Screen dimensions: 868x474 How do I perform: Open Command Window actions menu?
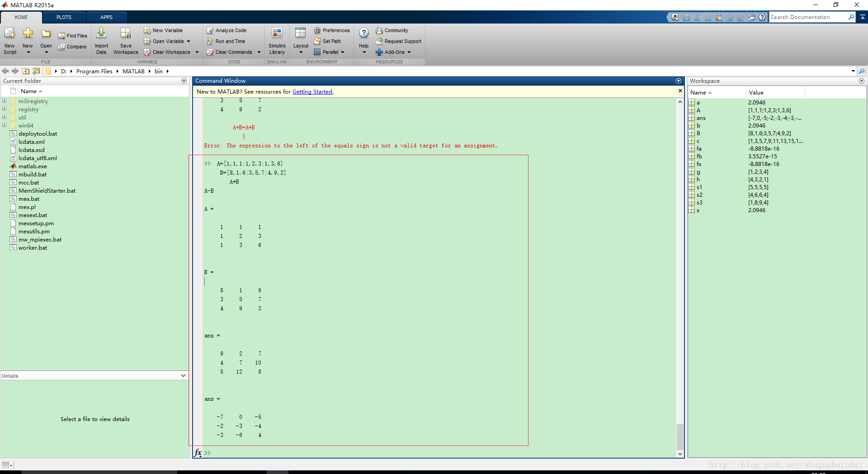[679, 81]
